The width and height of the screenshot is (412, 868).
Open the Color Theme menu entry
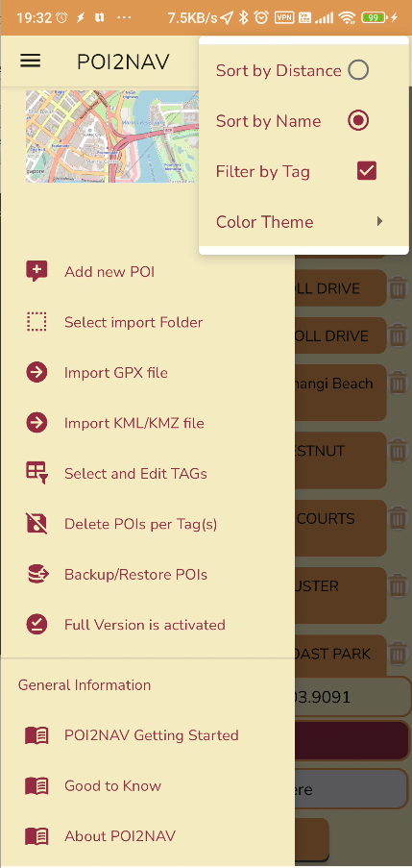coord(303,221)
